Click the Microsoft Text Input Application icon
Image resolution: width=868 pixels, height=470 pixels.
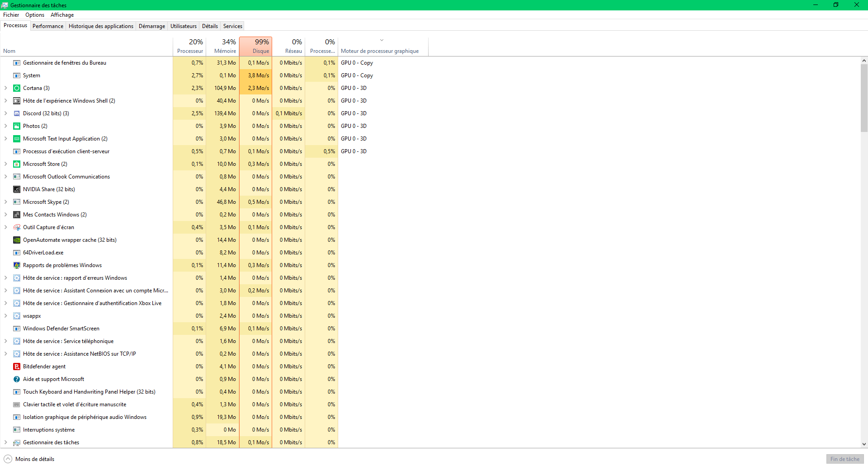pyautogui.click(x=17, y=139)
